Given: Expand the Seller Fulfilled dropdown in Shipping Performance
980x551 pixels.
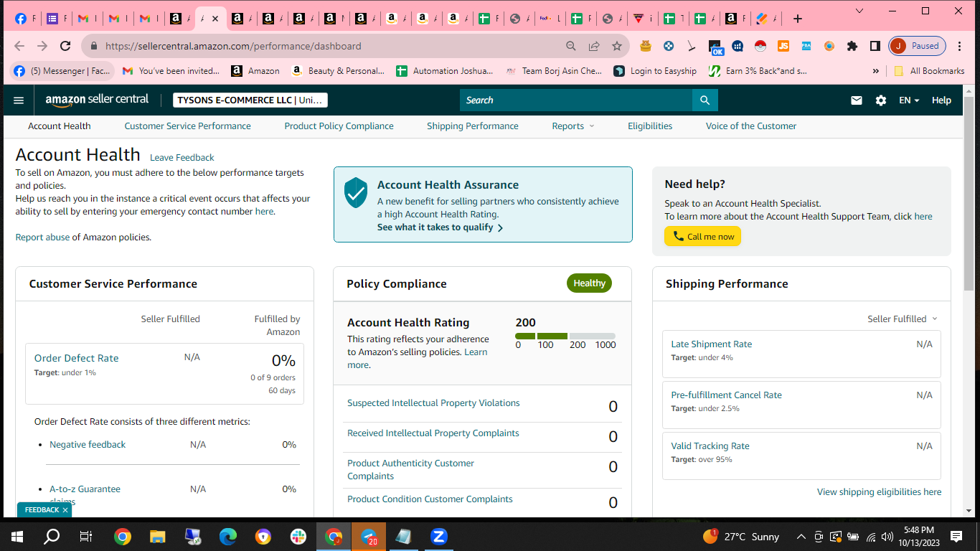Looking at the screenshot, I should click(903, 319).
